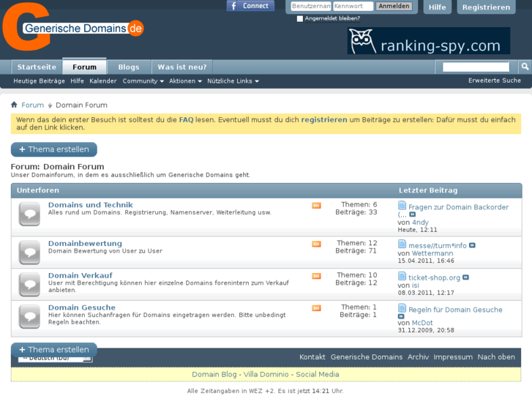The height and width of the screenshot is (399, 532).
Task: Click the Facebook Connect button
Action: [x=250, y=6]
